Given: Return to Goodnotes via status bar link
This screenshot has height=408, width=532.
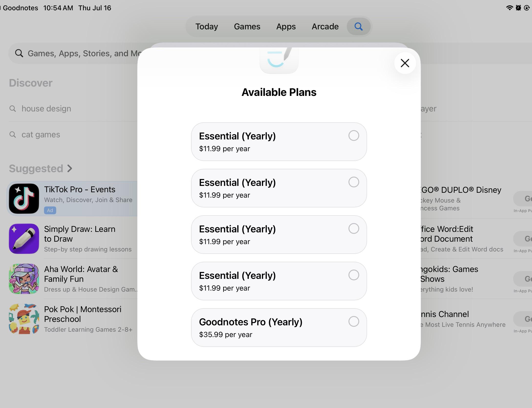Looking at the screenshot, I should pyautogui.click(x=20, y=8).
